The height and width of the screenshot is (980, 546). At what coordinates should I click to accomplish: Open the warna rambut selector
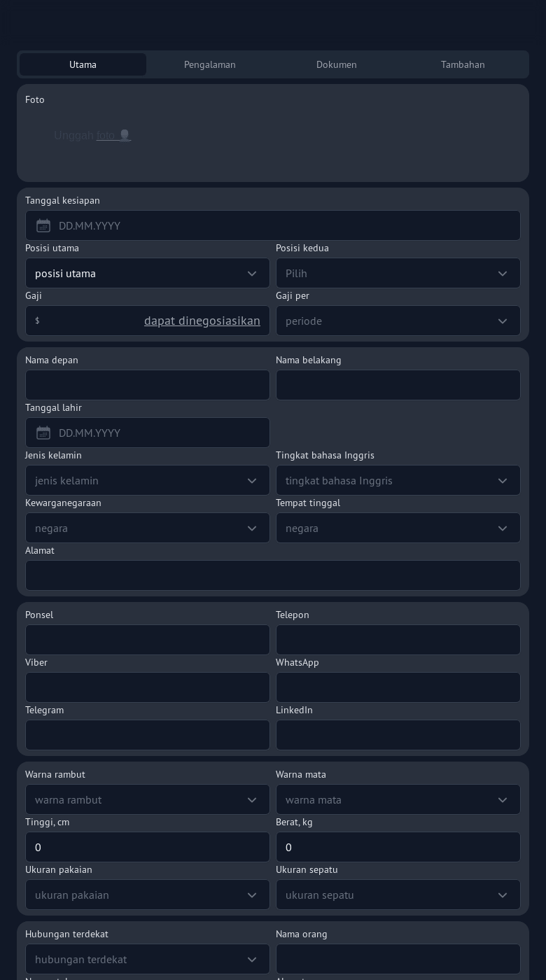point(147,799)
